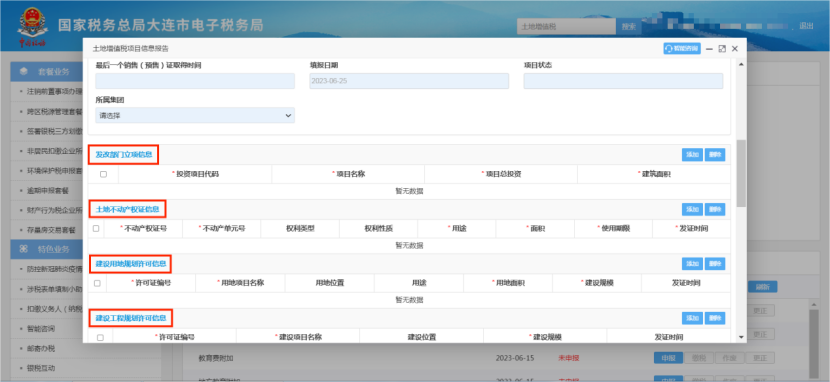Click the 退出 logout link in page header

point(806,25)
